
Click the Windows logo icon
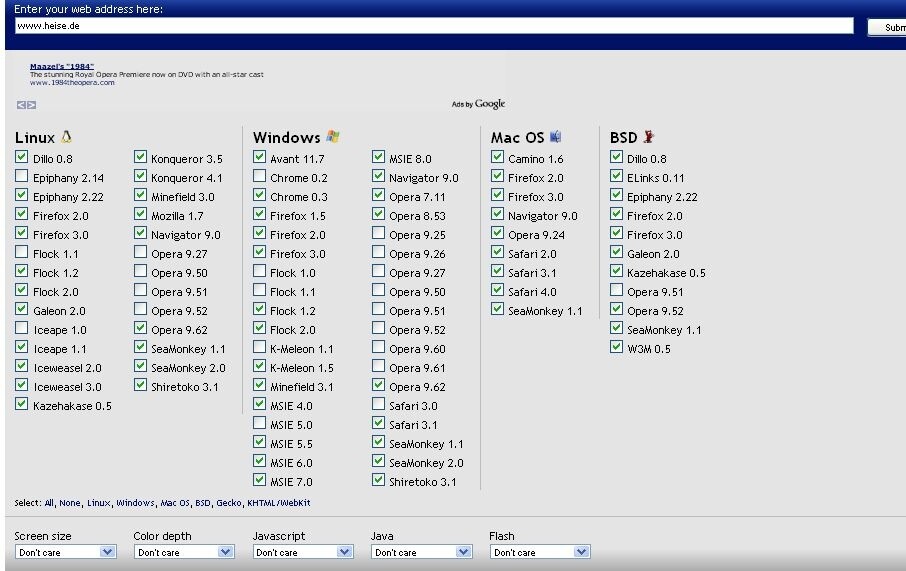(x=333, y=137)
